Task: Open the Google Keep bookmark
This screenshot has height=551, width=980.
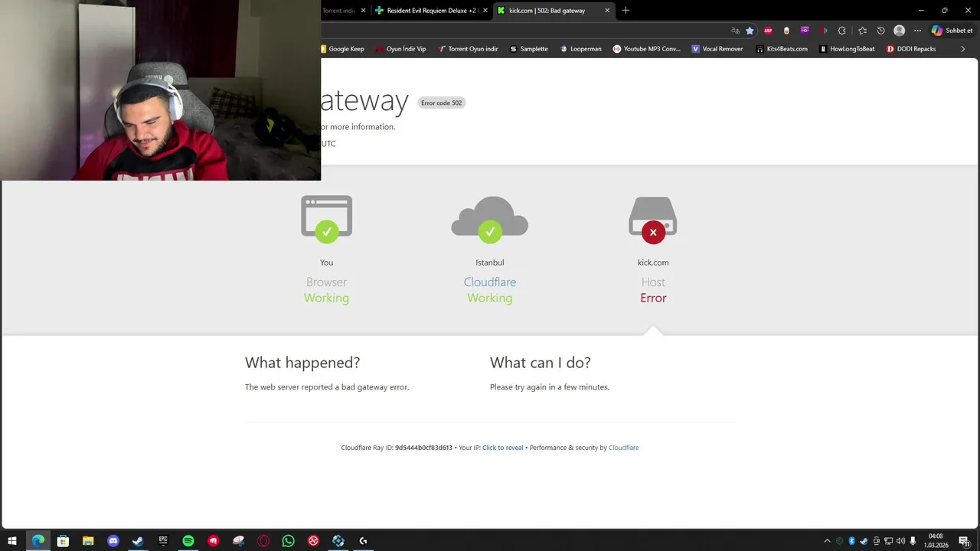Action: [341, 49]
